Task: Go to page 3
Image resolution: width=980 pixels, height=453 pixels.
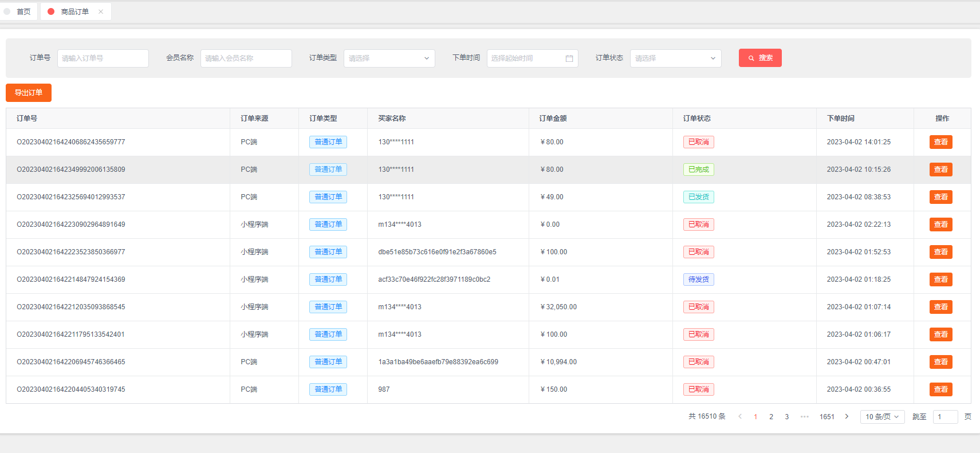Action: coord(787,417)
